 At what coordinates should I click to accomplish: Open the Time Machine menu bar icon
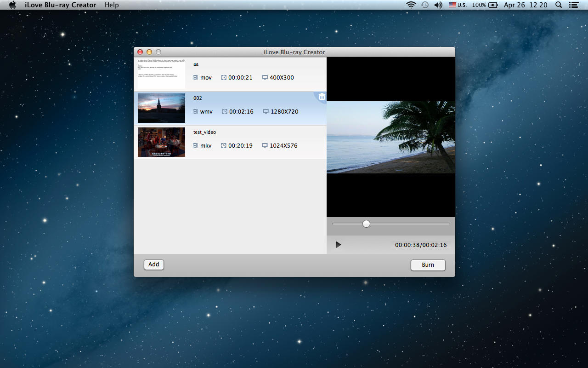(425, 5)
